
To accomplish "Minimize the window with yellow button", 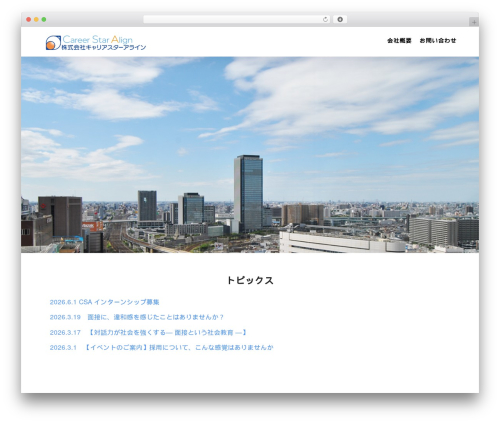I will (36, 20).
